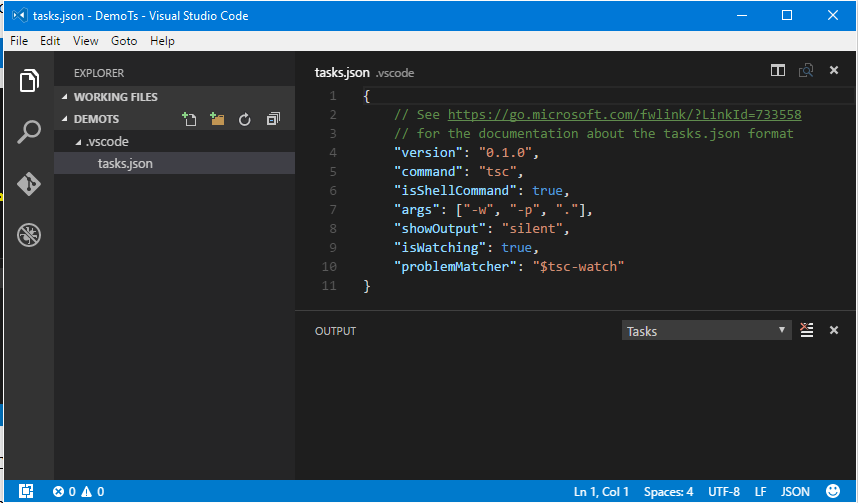Open the Explorer view in activity bar
Image resolution: width=858 pixels, height=503 pixels.
(x=29, y=81)
